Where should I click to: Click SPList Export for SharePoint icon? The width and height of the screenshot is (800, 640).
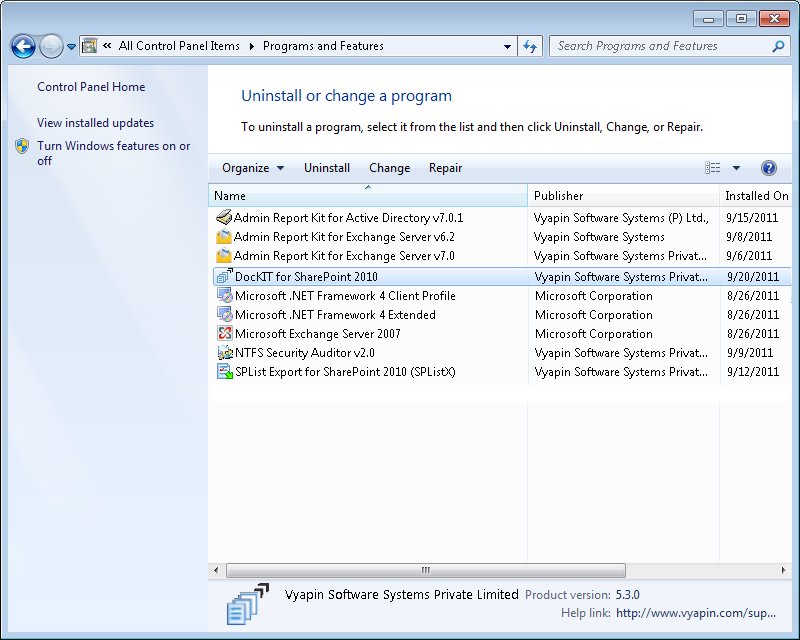[225, 372]
